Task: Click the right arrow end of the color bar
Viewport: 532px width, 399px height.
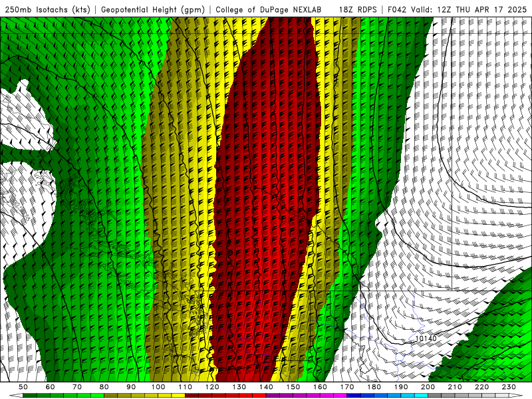Action: point(516,396)
